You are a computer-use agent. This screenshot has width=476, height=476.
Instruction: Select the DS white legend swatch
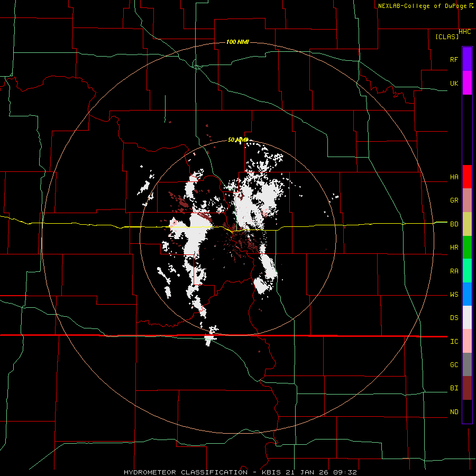[467, 317]
